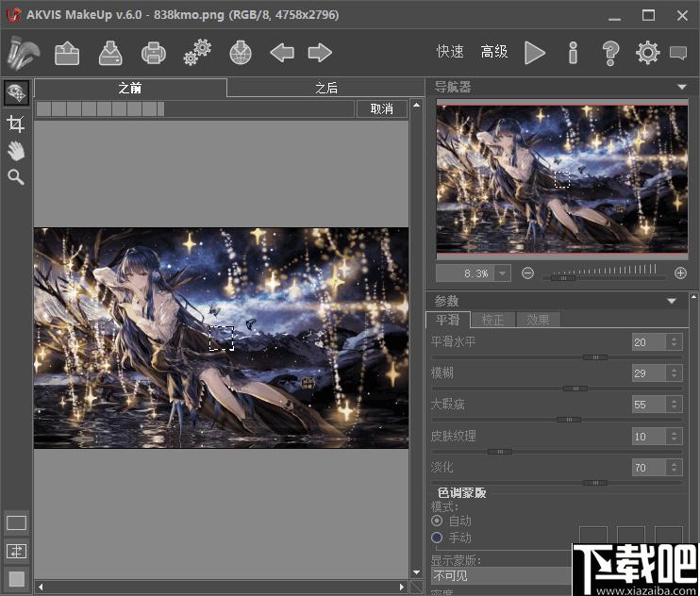
Task: Collapse the 导航器 panel arrow
Action: coord(682,87)
